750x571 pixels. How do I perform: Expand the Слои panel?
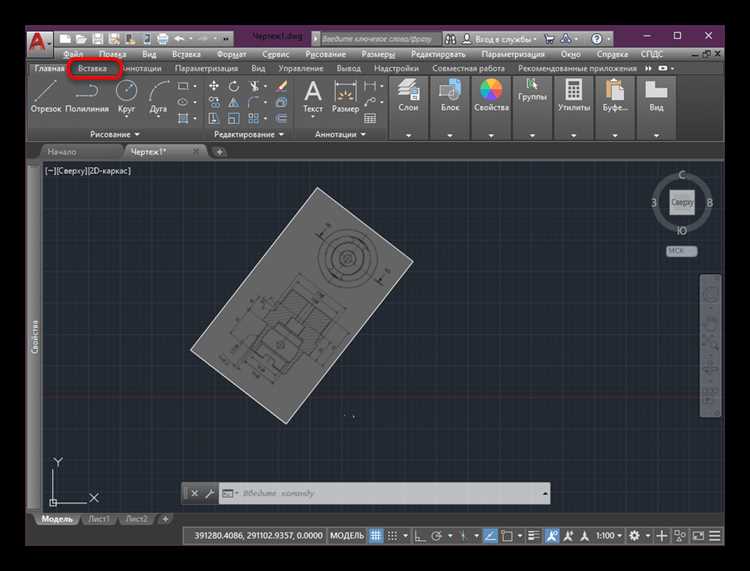click(408, 135)
